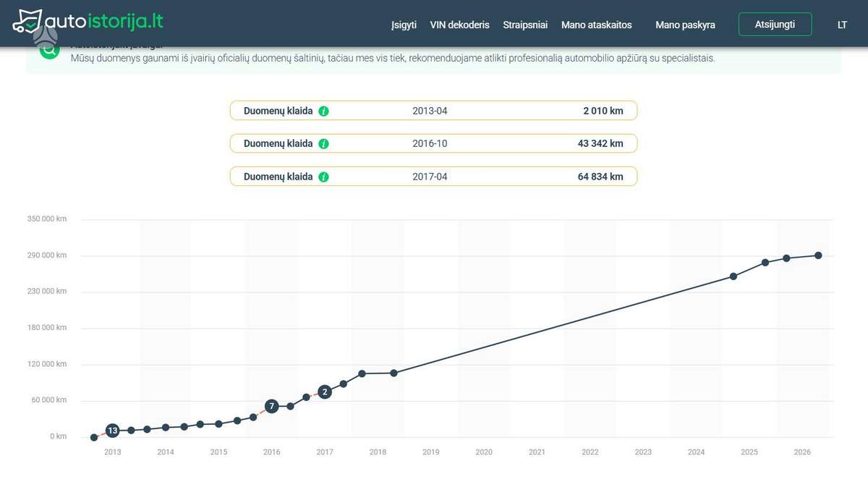868x490 pixels.
Task: Click info icon beside 2013-04 Duomenų klaida
Action: 324,111
